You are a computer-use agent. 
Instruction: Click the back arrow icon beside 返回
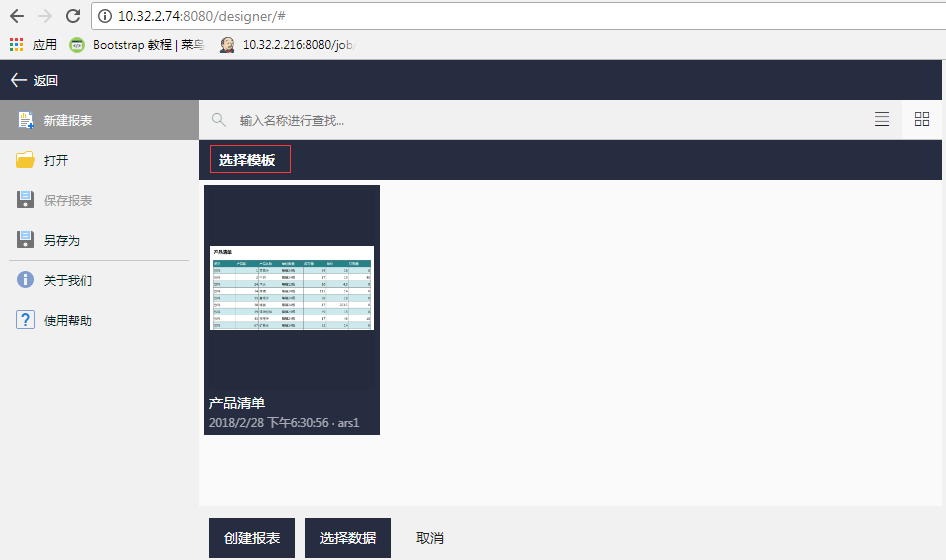(18, 80)
